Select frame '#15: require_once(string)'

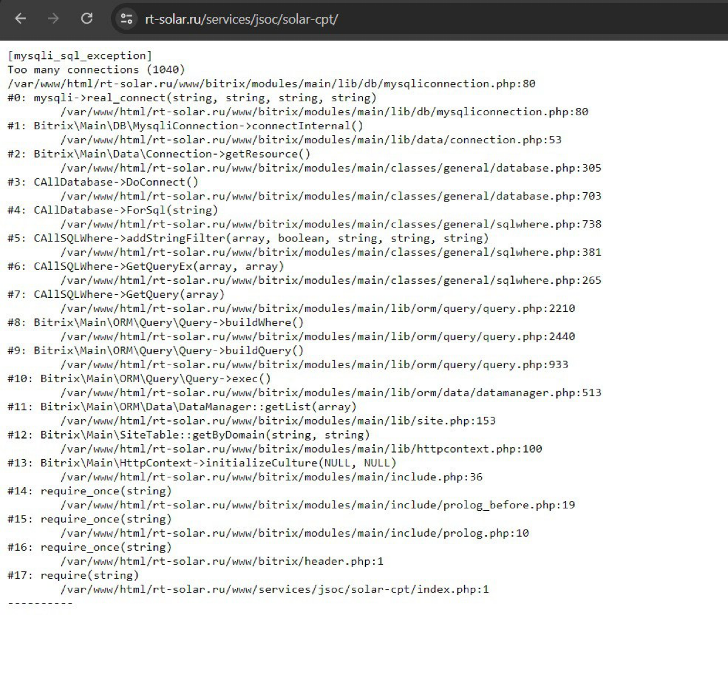click(89, 519)
